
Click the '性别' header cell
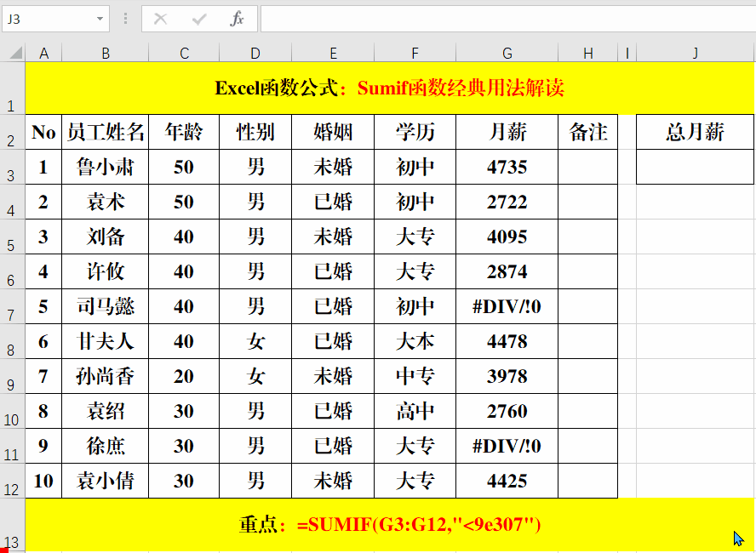(255, 132)
